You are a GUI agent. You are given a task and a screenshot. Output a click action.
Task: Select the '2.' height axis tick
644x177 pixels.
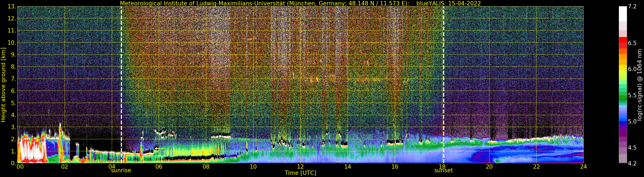14,139
